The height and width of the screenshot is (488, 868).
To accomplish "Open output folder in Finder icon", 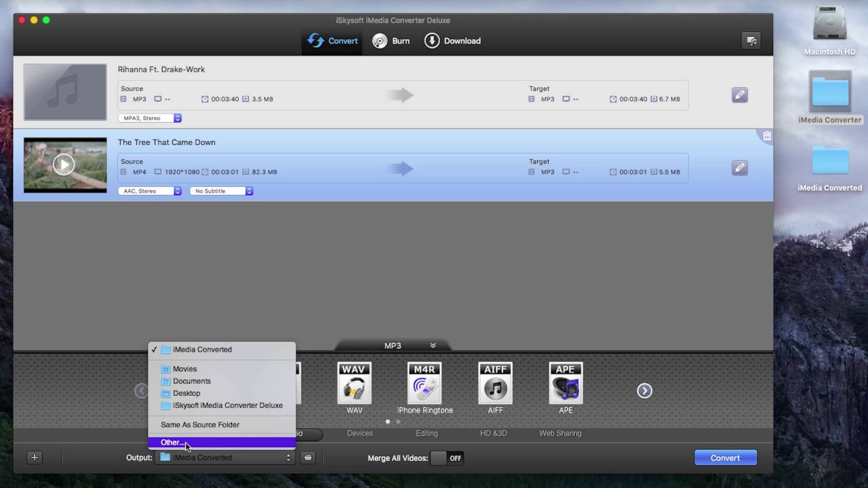I will (x=308, y=457).
